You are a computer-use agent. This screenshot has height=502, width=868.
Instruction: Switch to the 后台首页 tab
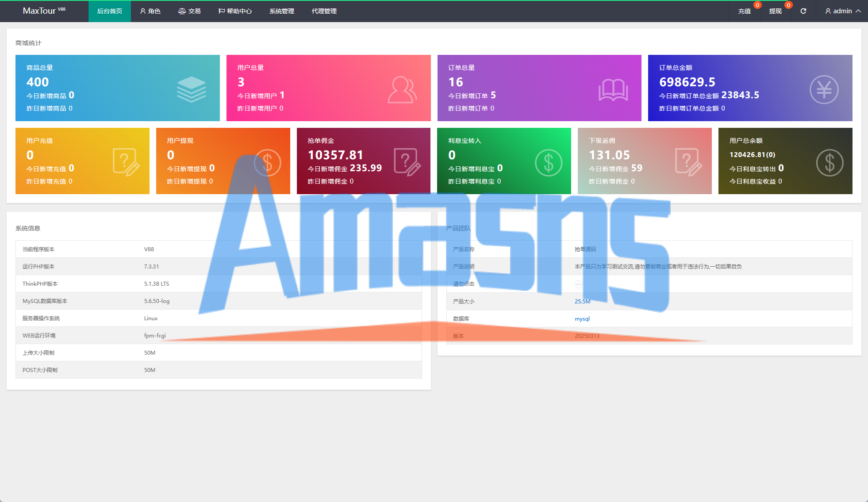109,11
